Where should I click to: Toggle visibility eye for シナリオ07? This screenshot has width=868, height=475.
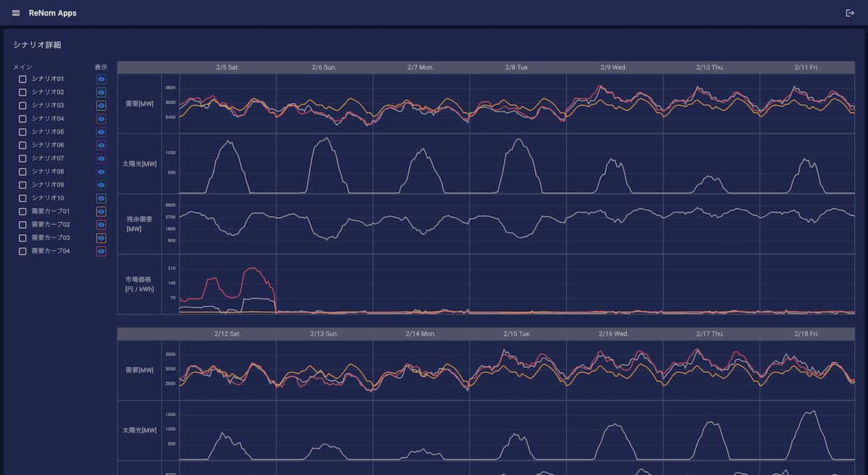(x=101, y=159)
